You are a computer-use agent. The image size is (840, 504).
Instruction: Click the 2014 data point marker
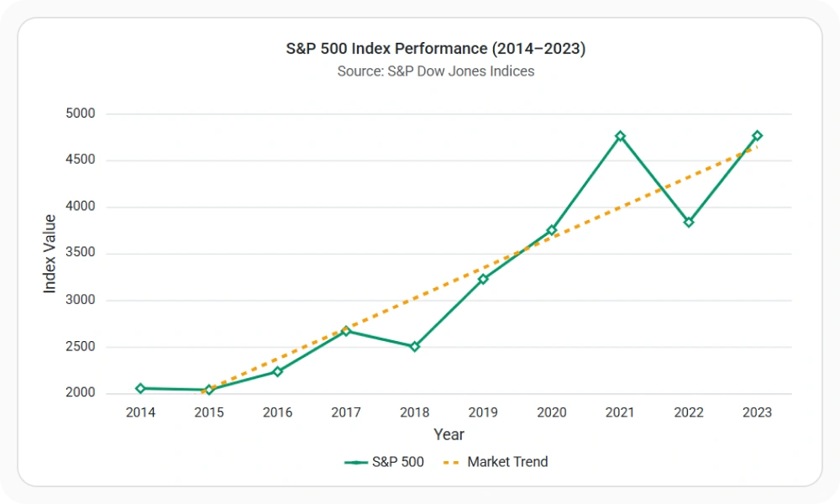point(140,388)
